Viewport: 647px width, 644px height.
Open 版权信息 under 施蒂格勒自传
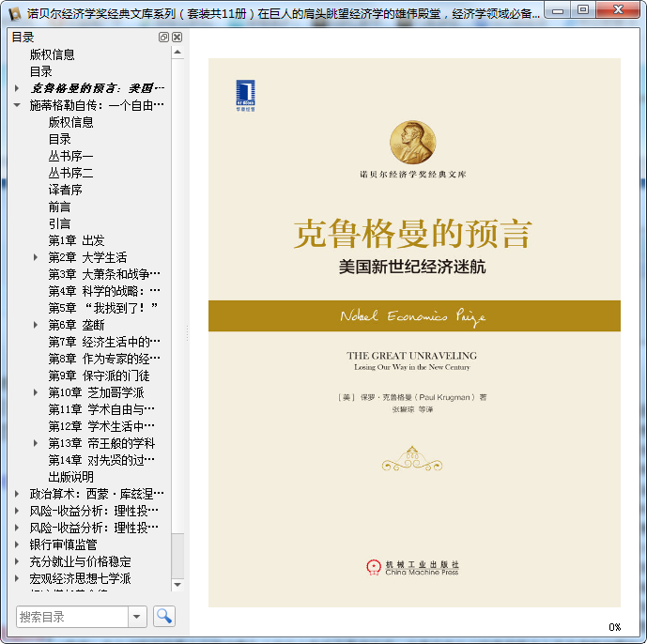[x=71, y=122]
